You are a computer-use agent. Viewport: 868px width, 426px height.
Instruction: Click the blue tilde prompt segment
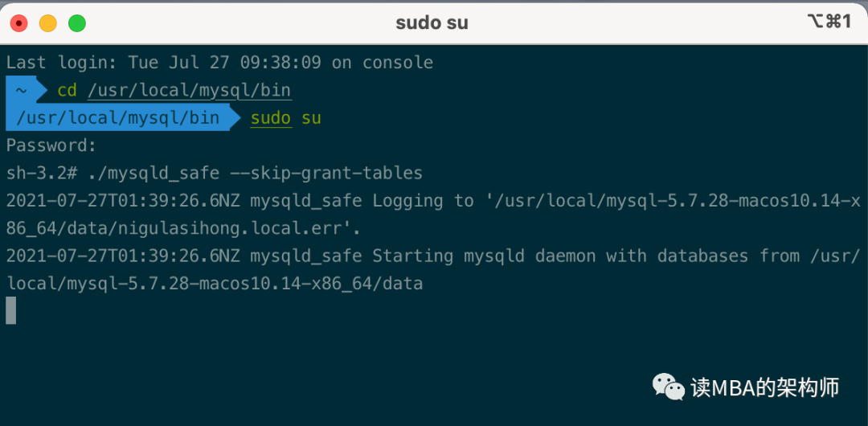21,90
